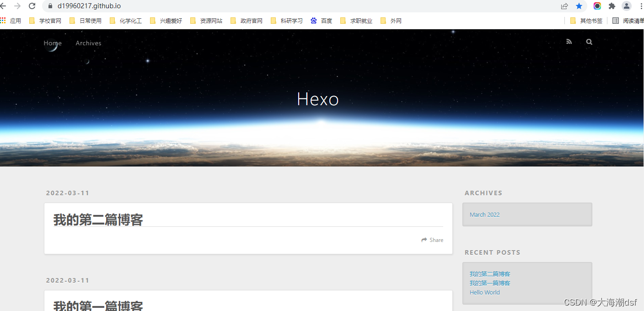Open the colorful circular extension icon
The image size is (644, 311).
click(x=597, y=6)
